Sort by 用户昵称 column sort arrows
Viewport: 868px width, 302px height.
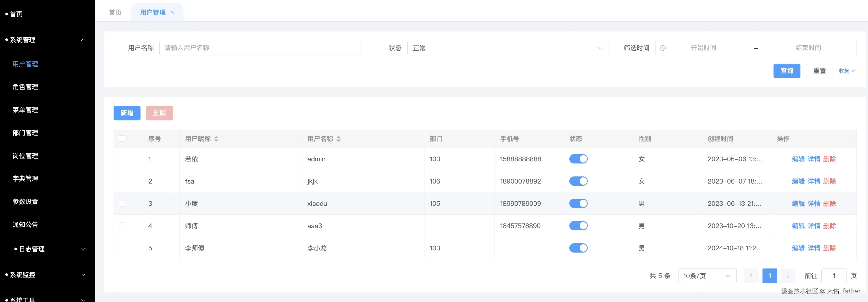(216, 139)
